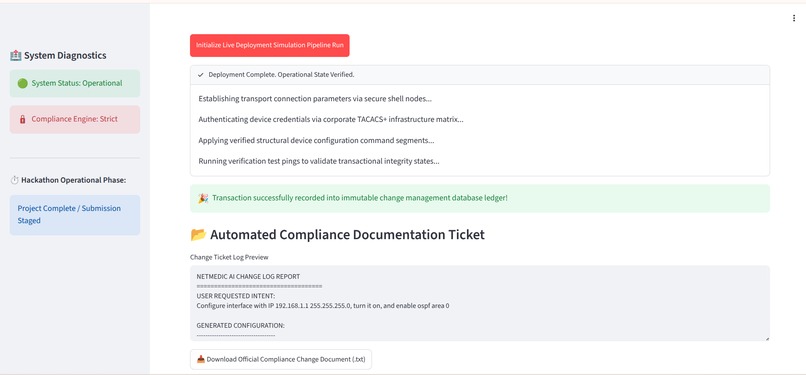Image resolution: width=806 pixels, height=375 pixels.
Task: Click 'NETMEDIC AI CHANGE LOG REPORT' line
Action: [x=248, y=276]
